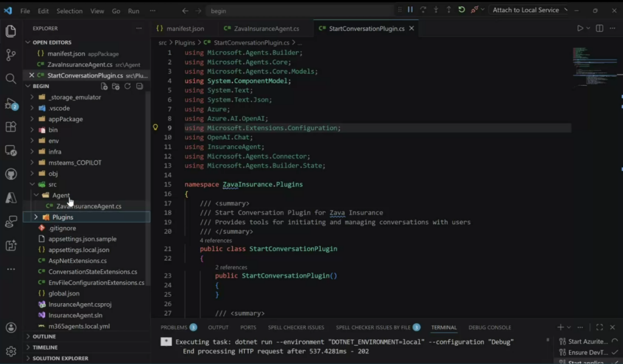Restart the debug session (green arrow)
This screenshot has width=623, height=364.
pyautogui.click(x=462, y=10)
